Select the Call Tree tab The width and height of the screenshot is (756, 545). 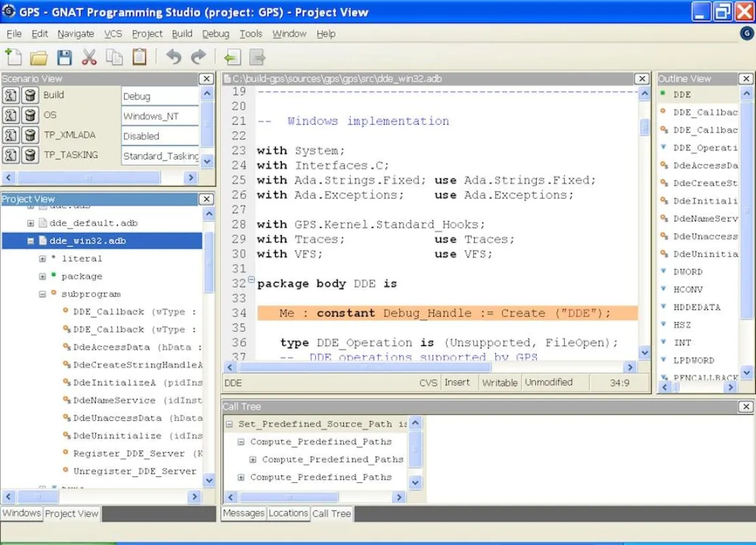[332, 514]
